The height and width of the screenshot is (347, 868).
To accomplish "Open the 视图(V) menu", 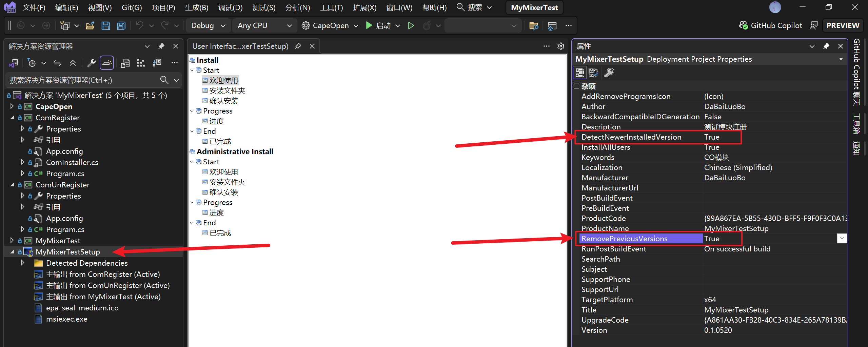I will click(100, 7).
